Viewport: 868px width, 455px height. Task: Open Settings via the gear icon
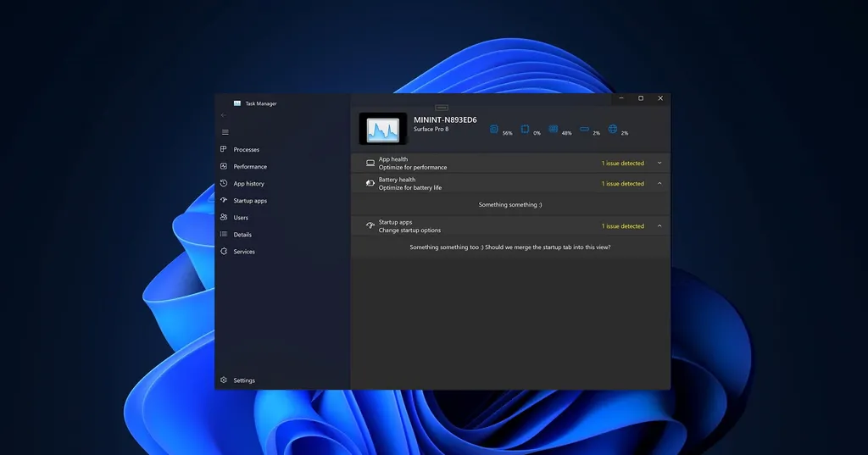coord(224,380)
